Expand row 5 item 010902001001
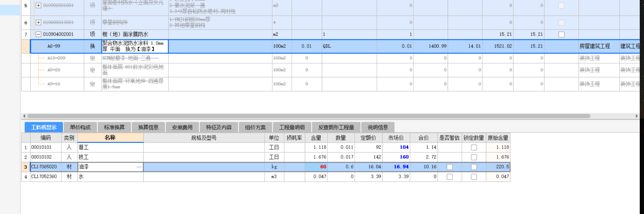Image resolution: width=644 pixels, height=214 pixels. [38, 5]
